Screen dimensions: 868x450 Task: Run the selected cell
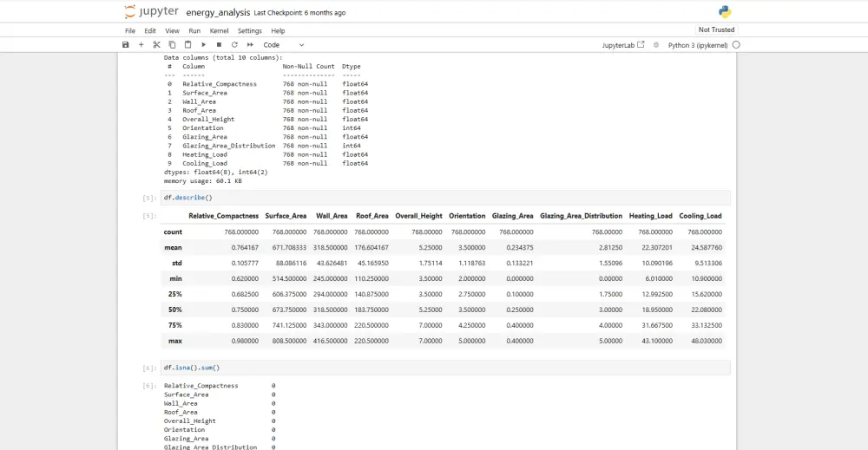(204, 44)
